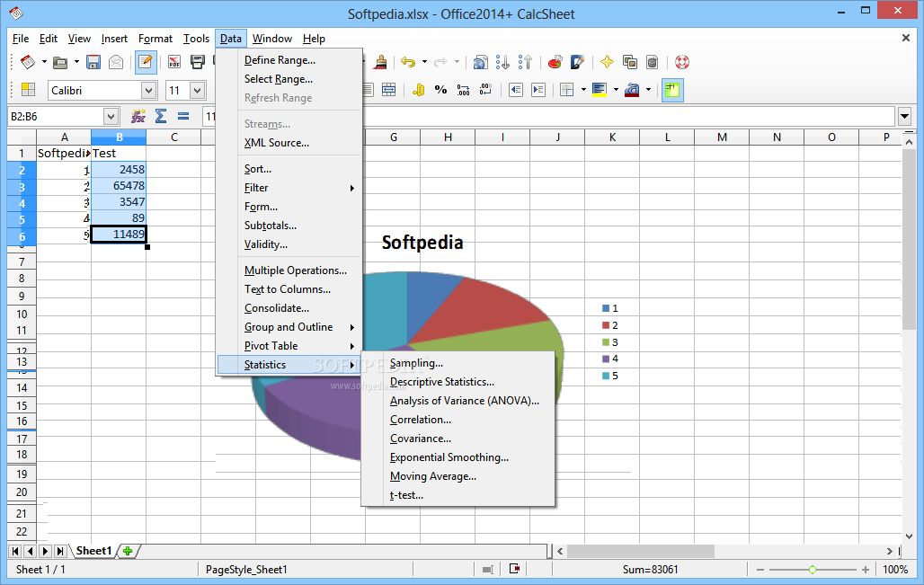
Task: Expand the formula bar with the arrow
Action: point(905,117)
